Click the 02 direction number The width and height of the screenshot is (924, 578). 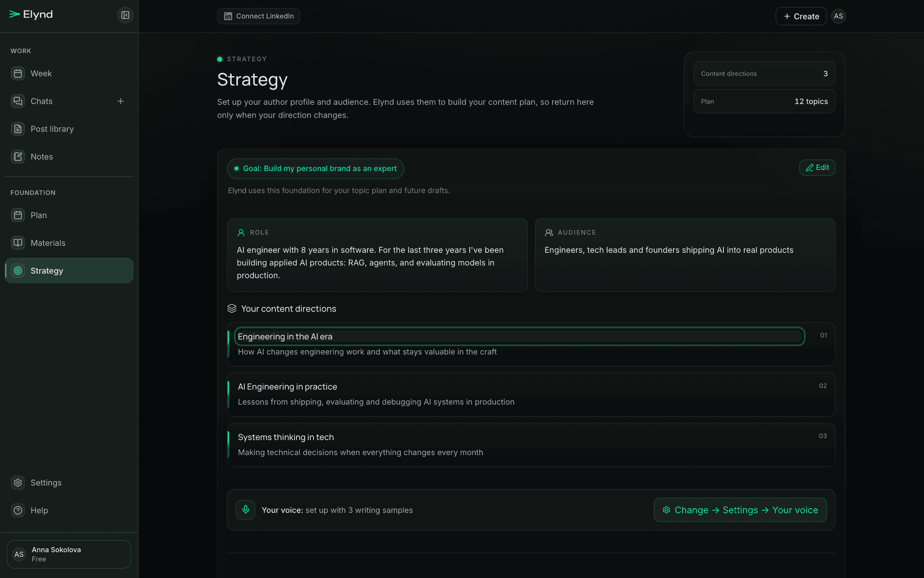[x=823, y=386]
